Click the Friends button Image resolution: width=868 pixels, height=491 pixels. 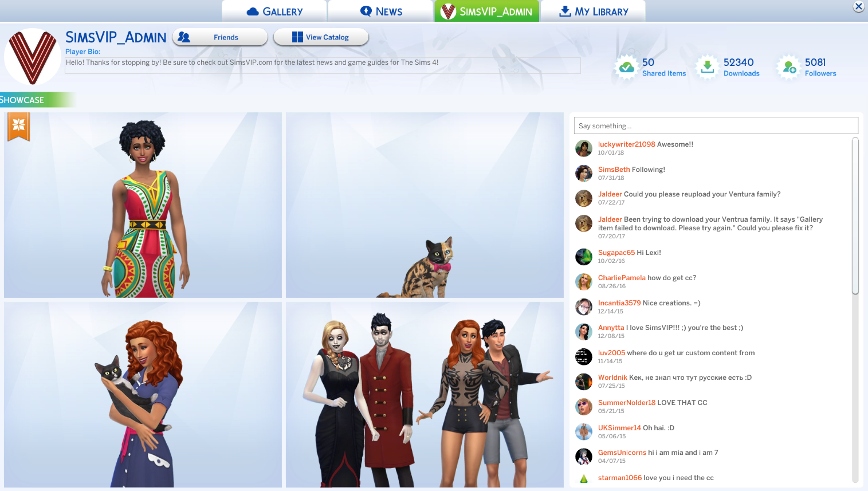click(x=219, y=37)
